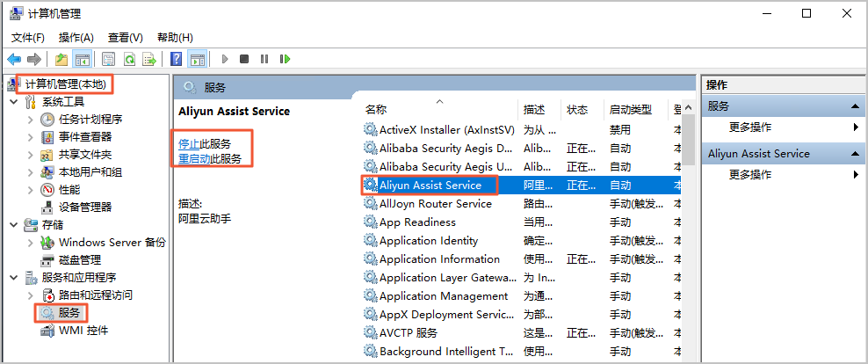
Task: Expand the 任务计划程序 tree node
Action: tap(32, 120)
